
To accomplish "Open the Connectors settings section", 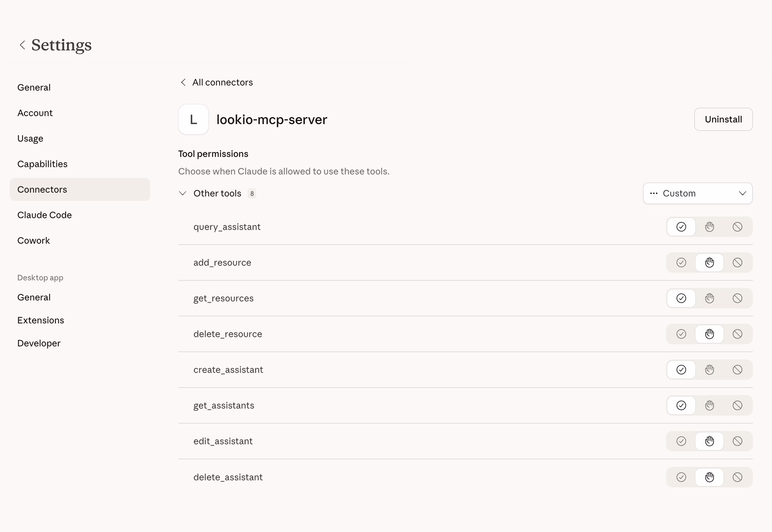I will 42,189.
